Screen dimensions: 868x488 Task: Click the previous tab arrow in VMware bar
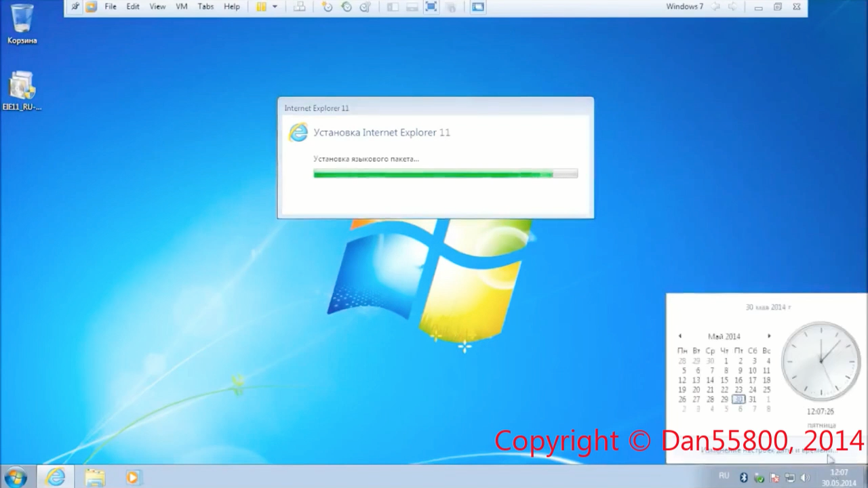715,7
